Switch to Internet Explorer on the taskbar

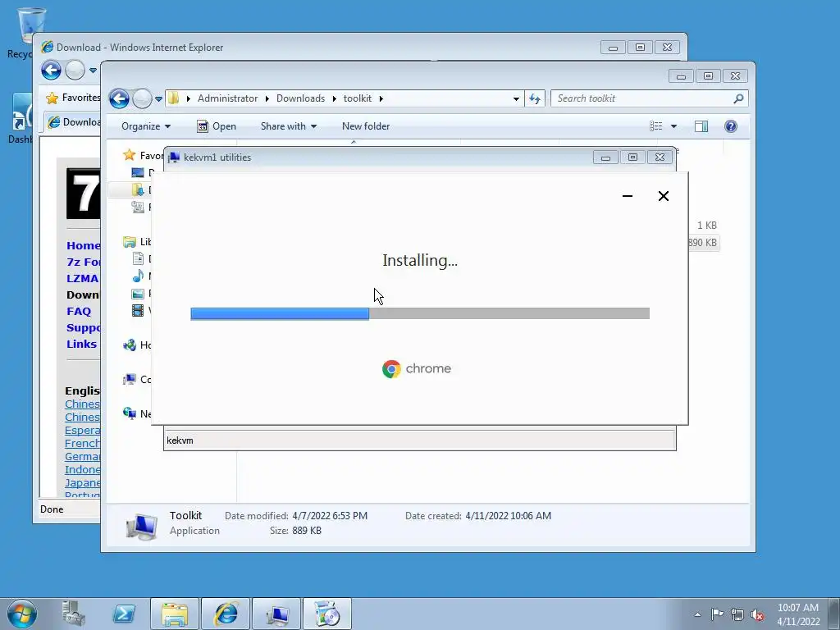(226, 614)
